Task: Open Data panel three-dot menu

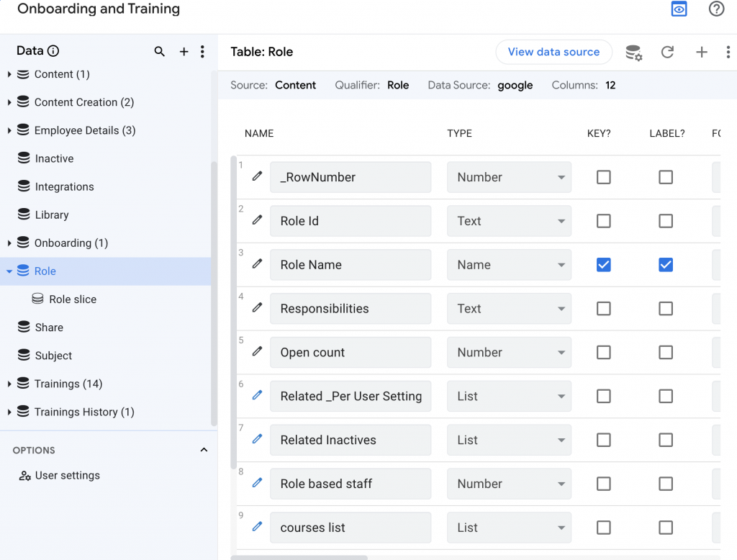Action: point(202,52)
